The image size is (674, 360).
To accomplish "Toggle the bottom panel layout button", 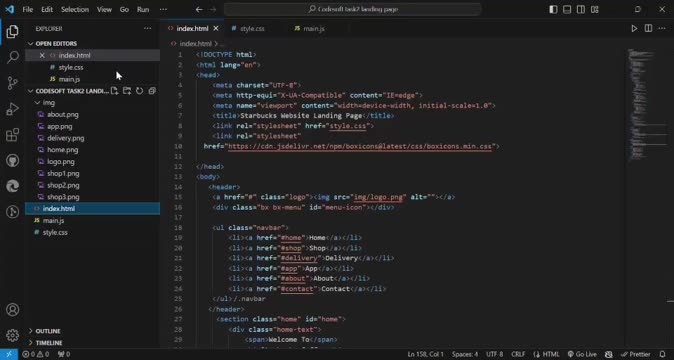I will click(567, 9).
